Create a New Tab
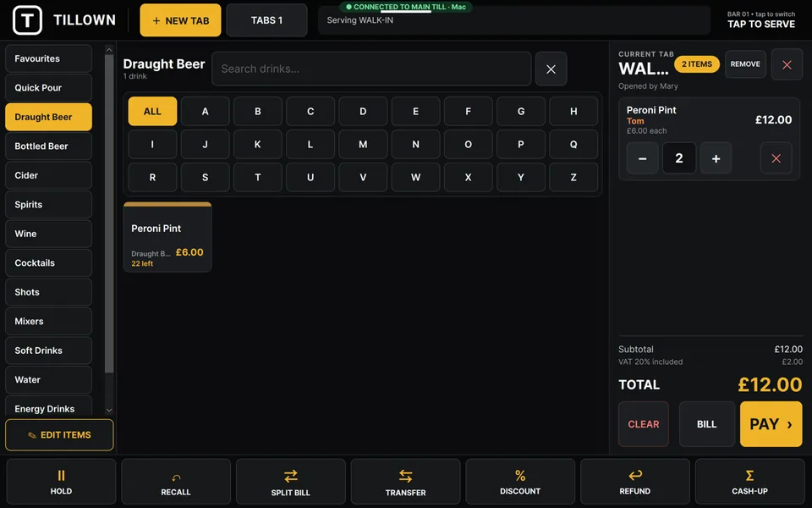 [180, 20]
